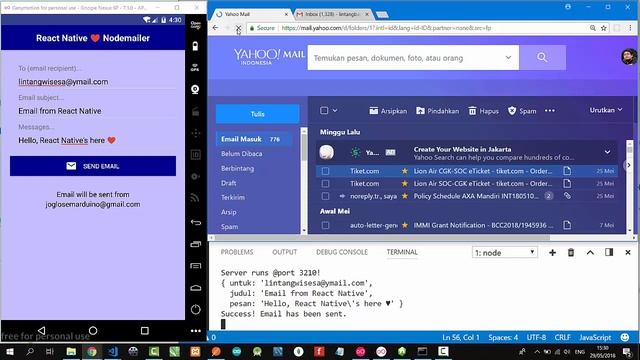Switch to the DEBUG CONSOLE tab

coord(342,252)
